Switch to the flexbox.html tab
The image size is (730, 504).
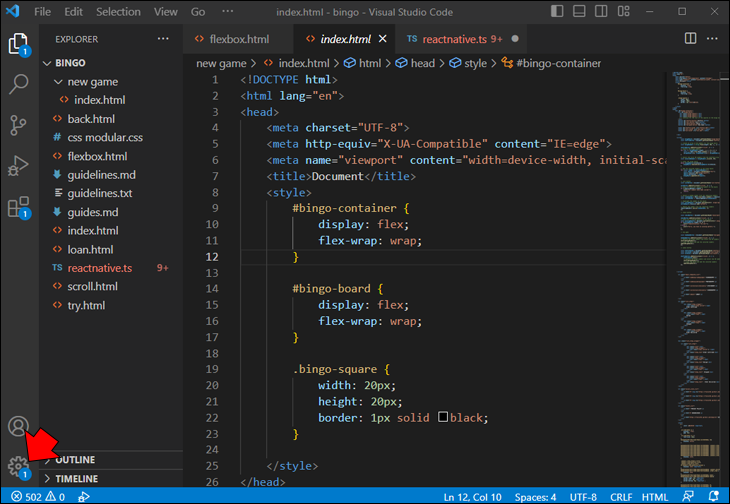tap(238, 39)
